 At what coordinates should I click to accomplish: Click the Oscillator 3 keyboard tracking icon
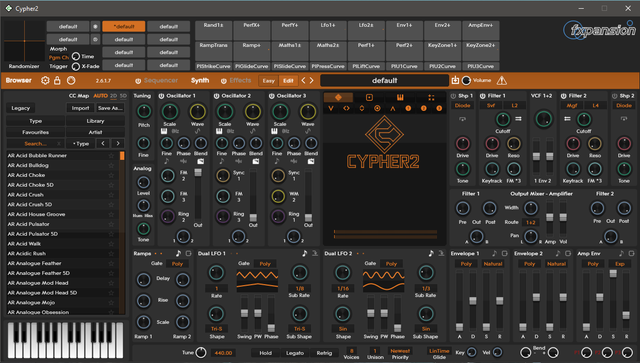click(x=274, y=131)
